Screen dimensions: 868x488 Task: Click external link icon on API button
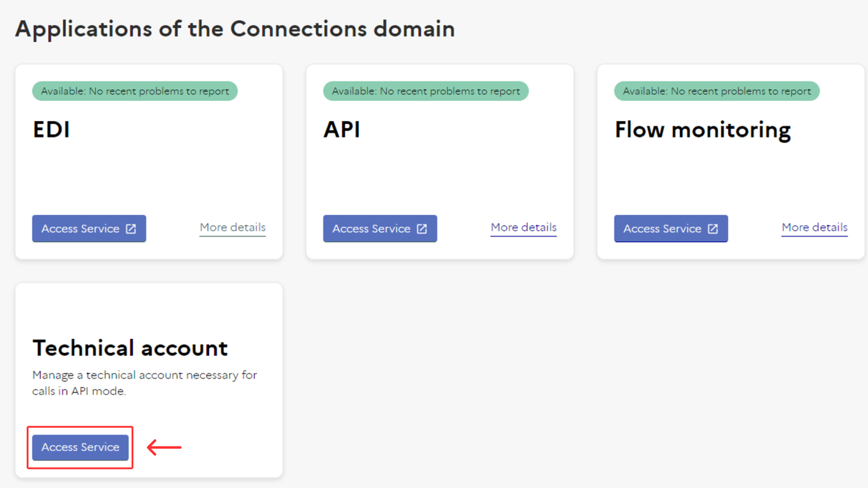[x=422, y=229]
